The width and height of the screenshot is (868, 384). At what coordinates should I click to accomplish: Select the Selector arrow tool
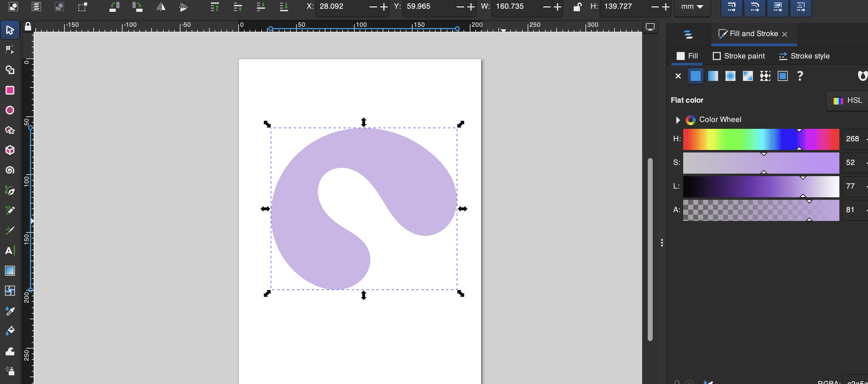(x=10, y=30)
